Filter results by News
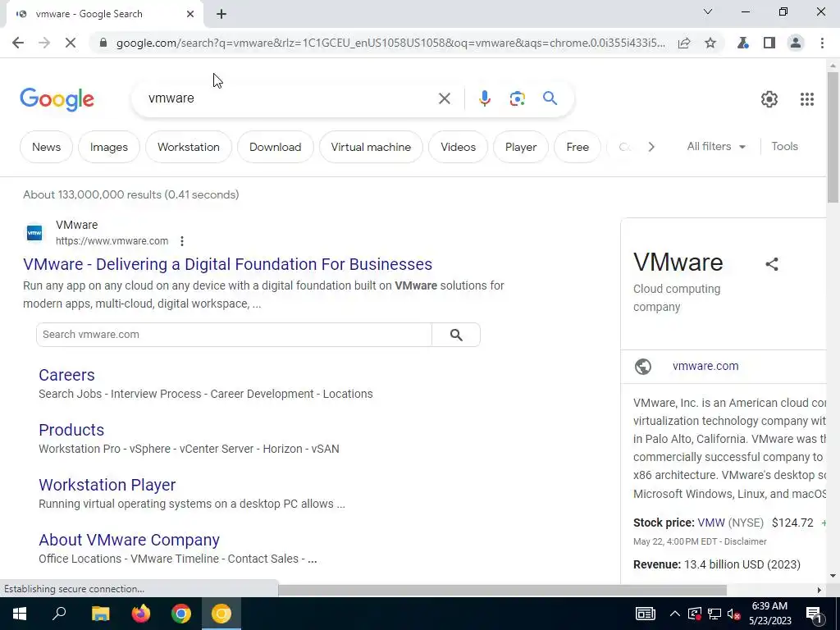 pyautogui.click(x=46, y=147)
